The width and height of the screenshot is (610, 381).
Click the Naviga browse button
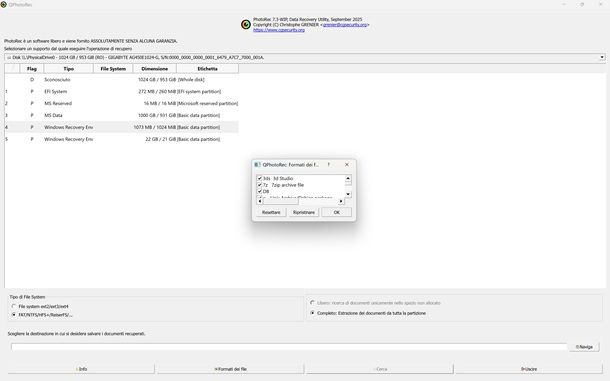[x=584, y=346]
